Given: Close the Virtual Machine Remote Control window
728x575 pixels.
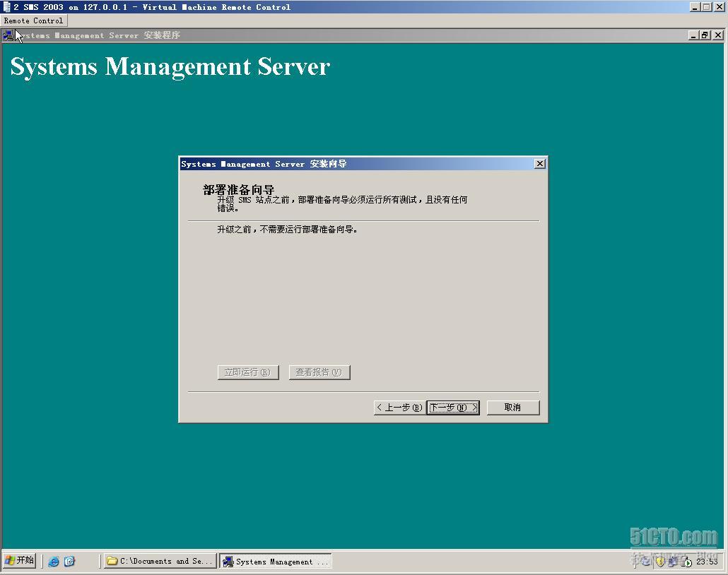Looking at the screenshot, I should tap(720, 7).
